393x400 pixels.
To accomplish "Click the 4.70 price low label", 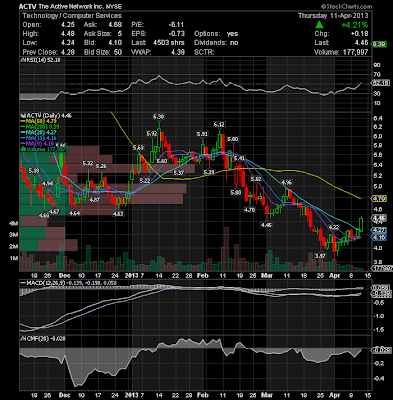I will click(x=249, y=210).
